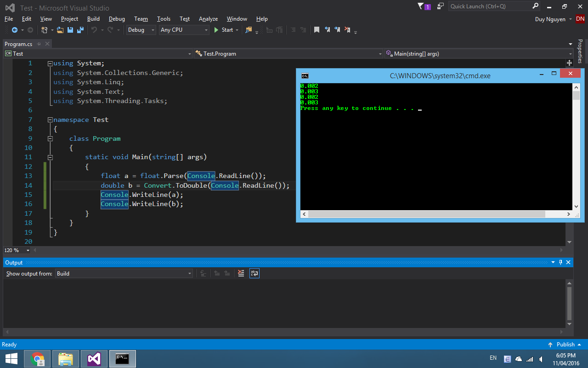Click the Navigate Backward arrow icon
The width and height of the screenshot is (588, 368).
point(14,30)
